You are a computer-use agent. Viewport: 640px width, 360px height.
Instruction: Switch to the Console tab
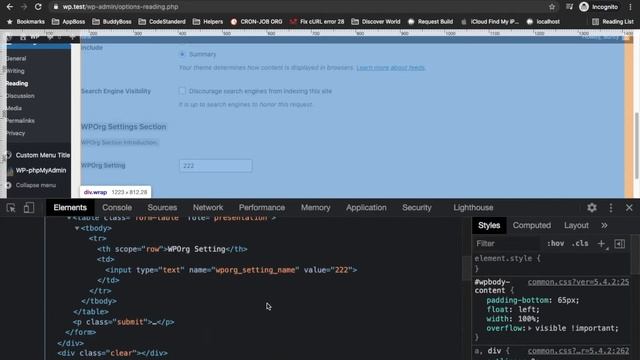[x=117, y=208]
